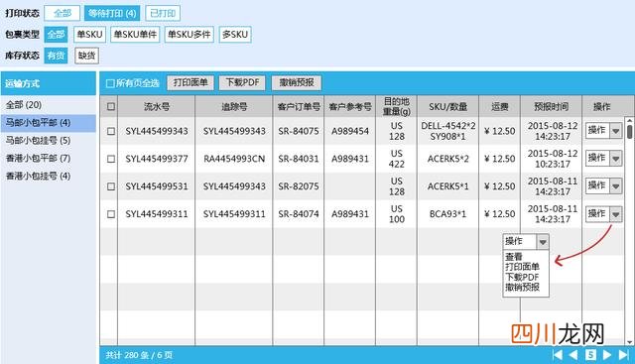
Task: Toggle the table header select-all checkbox
Action: [x=110, y=106]
